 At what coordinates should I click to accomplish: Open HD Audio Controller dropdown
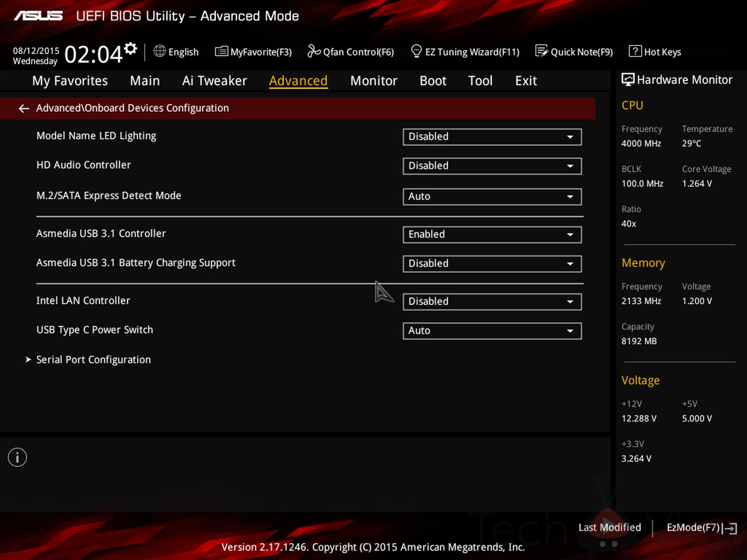pyautogui.click(x=492, y=166)
